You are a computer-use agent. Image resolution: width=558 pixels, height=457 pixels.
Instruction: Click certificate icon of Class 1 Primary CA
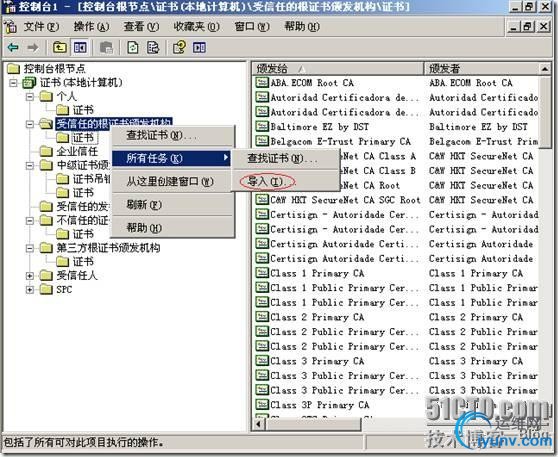click(x=262, y=273)
